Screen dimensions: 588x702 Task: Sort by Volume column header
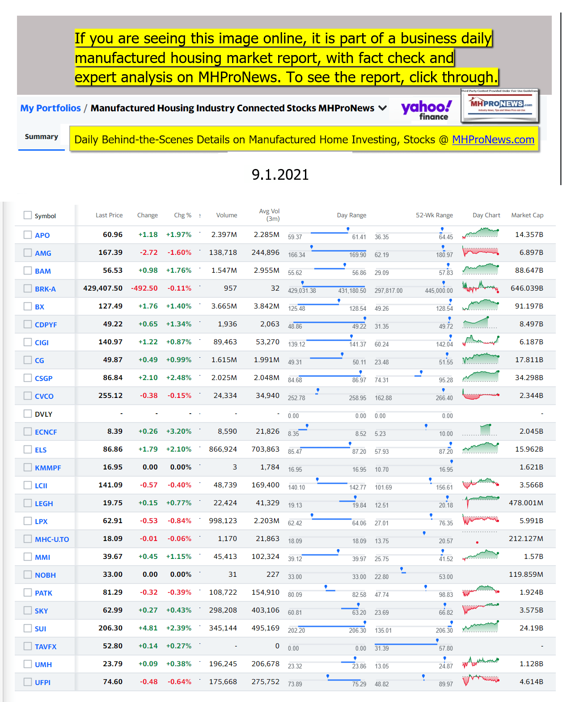point(227,215)
